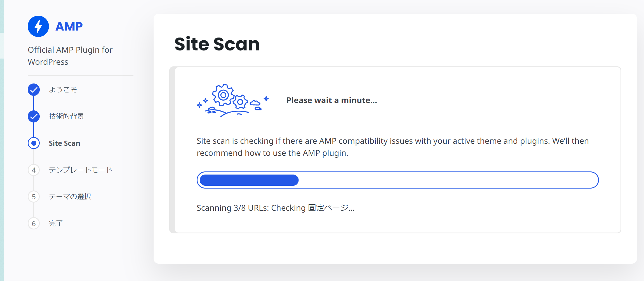Click the AMP lightning bolt logo
Screen dimensions: 644x281
(38, 26)
